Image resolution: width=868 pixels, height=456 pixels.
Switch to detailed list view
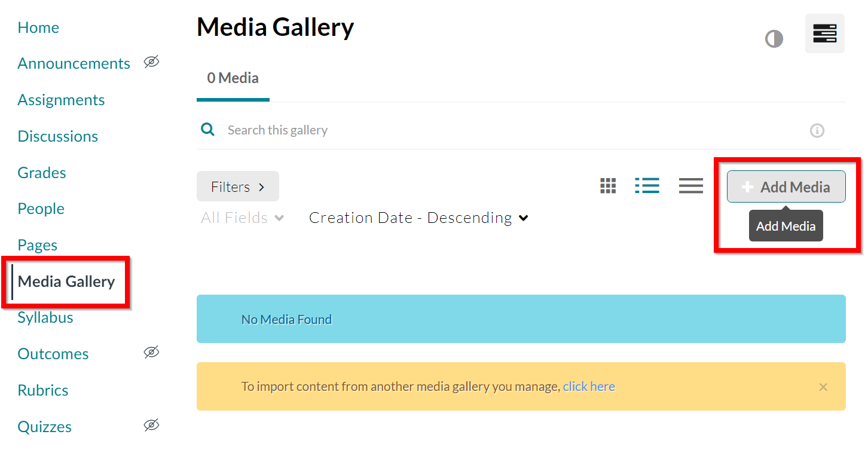[647, 186]
